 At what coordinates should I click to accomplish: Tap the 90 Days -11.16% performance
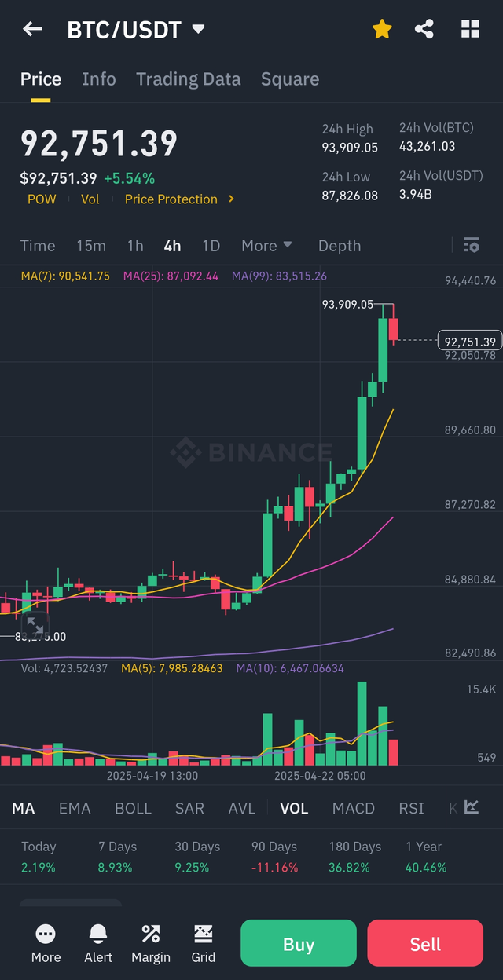tap(274, 857)
